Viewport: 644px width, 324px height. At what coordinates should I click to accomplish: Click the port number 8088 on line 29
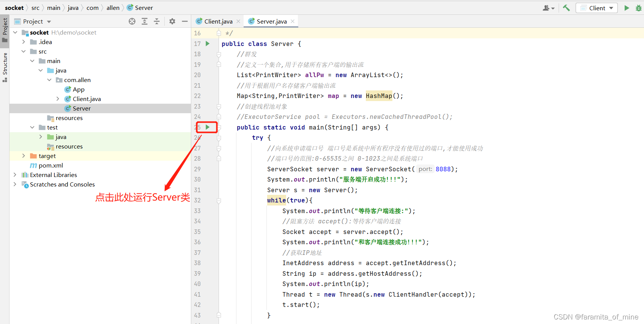pyautogui.click(x=443, y=169)
